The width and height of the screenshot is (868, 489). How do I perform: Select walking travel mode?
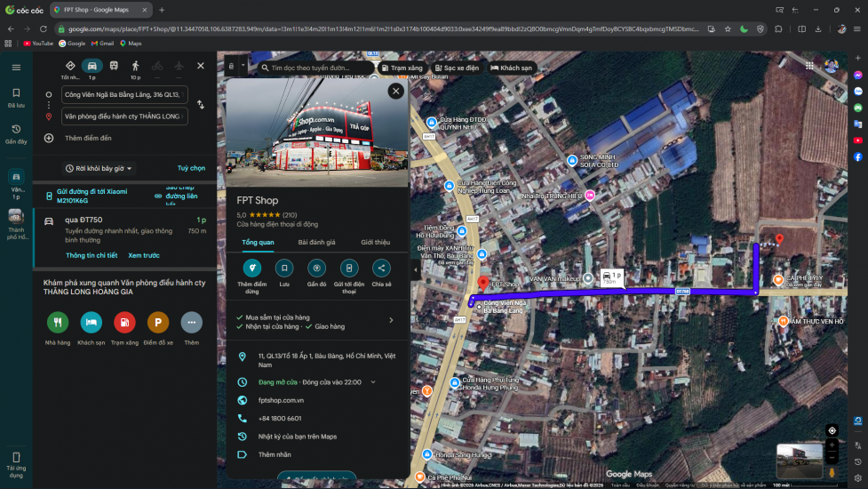tap(135, 66)
